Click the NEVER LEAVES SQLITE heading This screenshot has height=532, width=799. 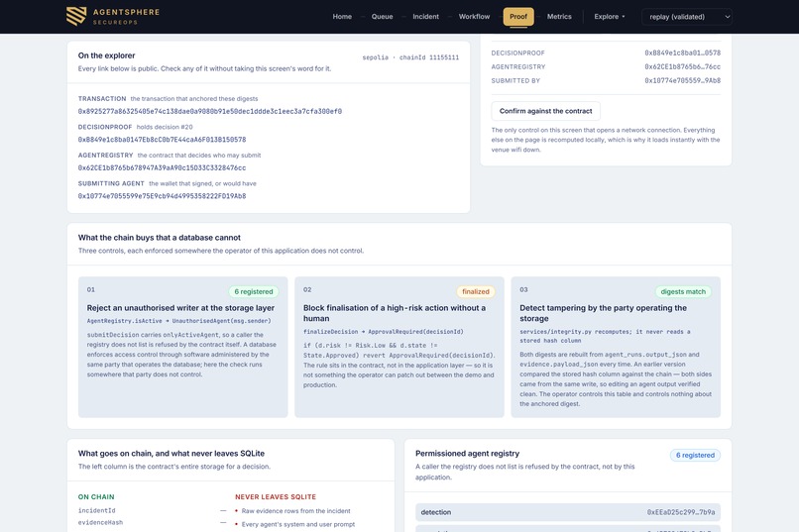click(276, 497)
